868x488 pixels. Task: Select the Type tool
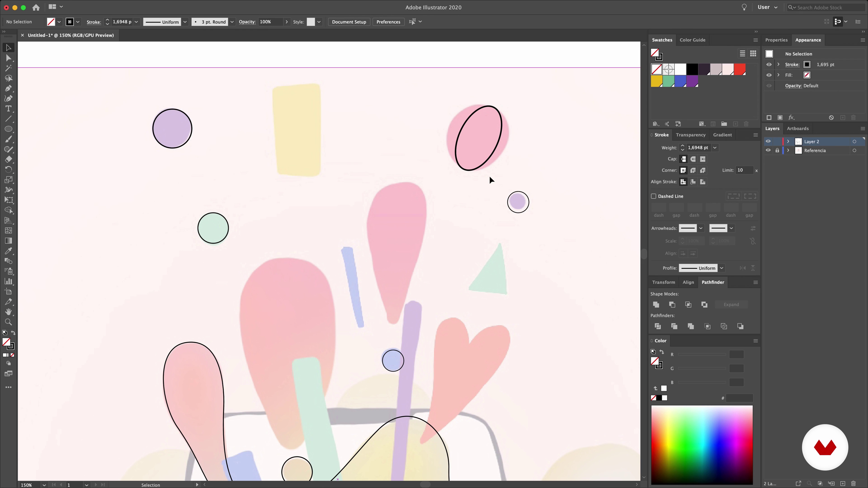[8, 108]
